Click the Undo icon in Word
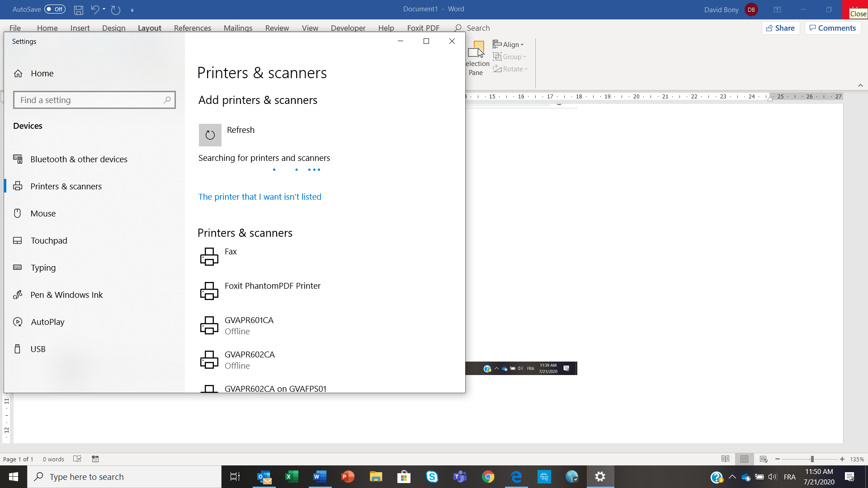 pyautogui.click(x=95, y=9)
